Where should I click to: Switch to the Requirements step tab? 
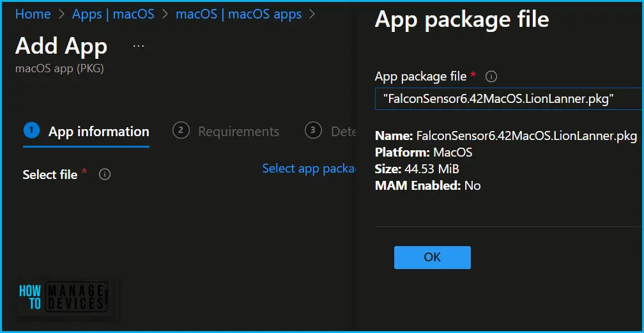[226, 132]
